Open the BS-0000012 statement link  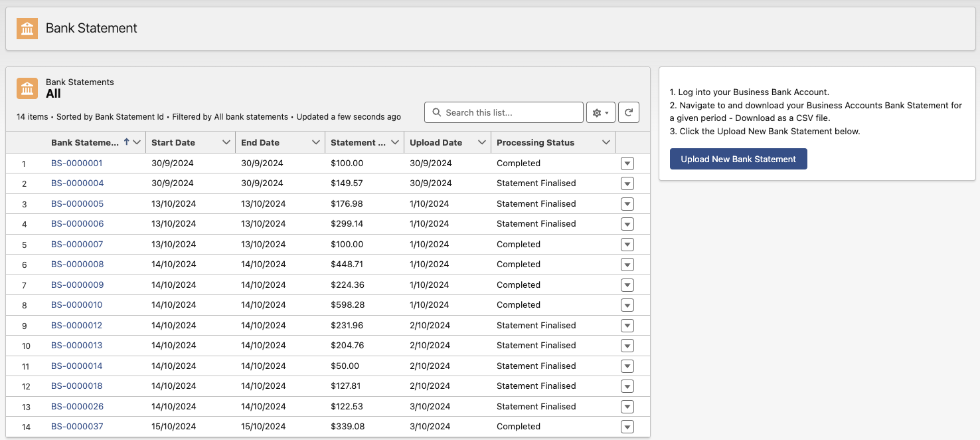click(x=77, y=326)
